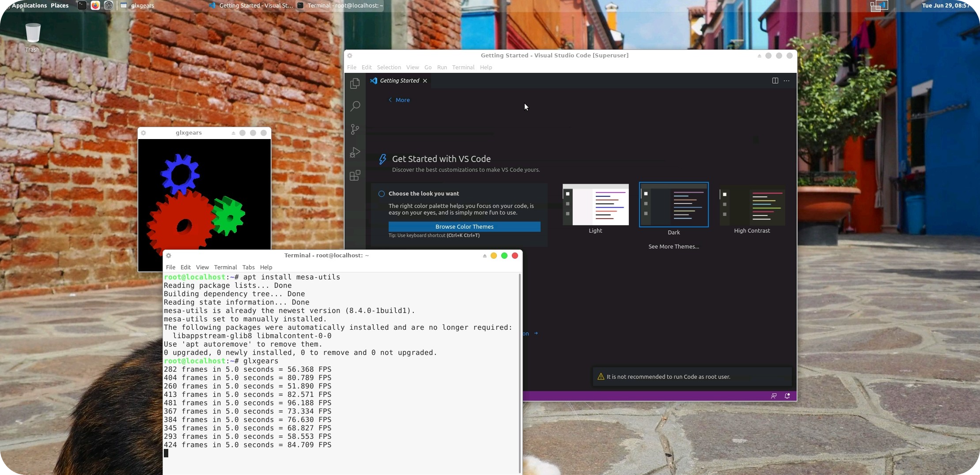Open the Tabs menu in Terminal window

pos(248,268)
